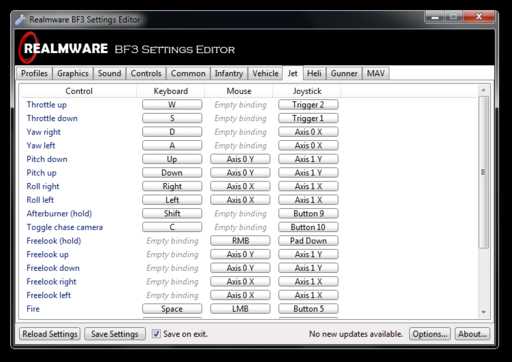Click the Save Settings button
Image resolution: width=512 pixels, height=362 pixels.
tap(115, 334)
